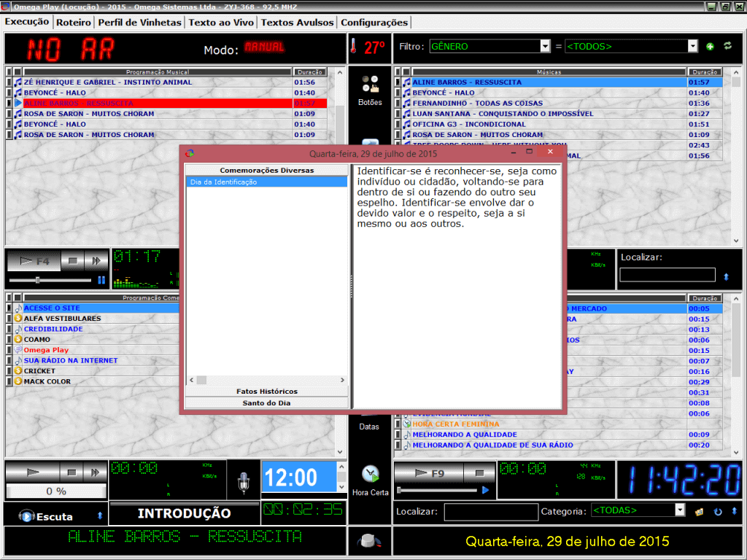Toggle row marker beside SUA RÁDIO NA INTERNET
Viewport: 747px width, 560px height.
(9, 360)
